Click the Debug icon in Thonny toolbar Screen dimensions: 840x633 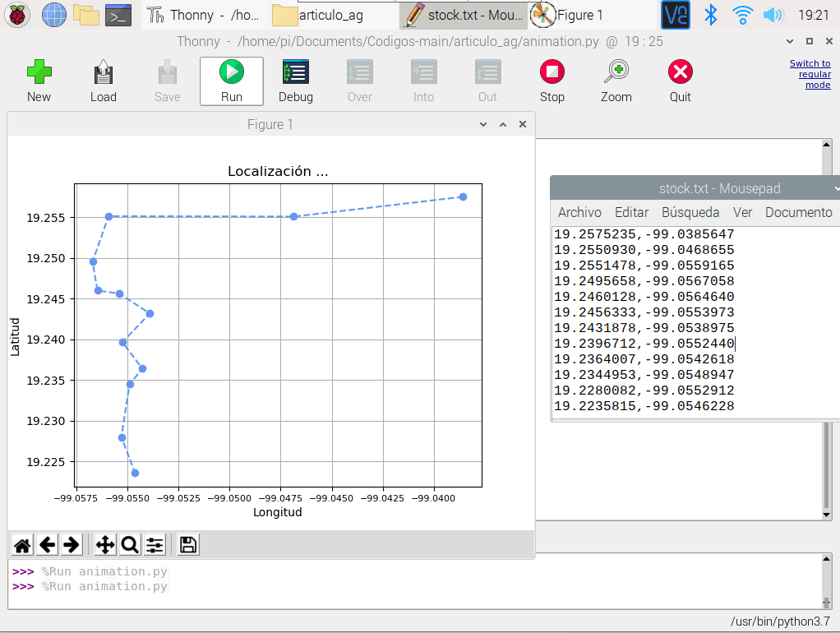pyautogui.click(x=295, y=81)
